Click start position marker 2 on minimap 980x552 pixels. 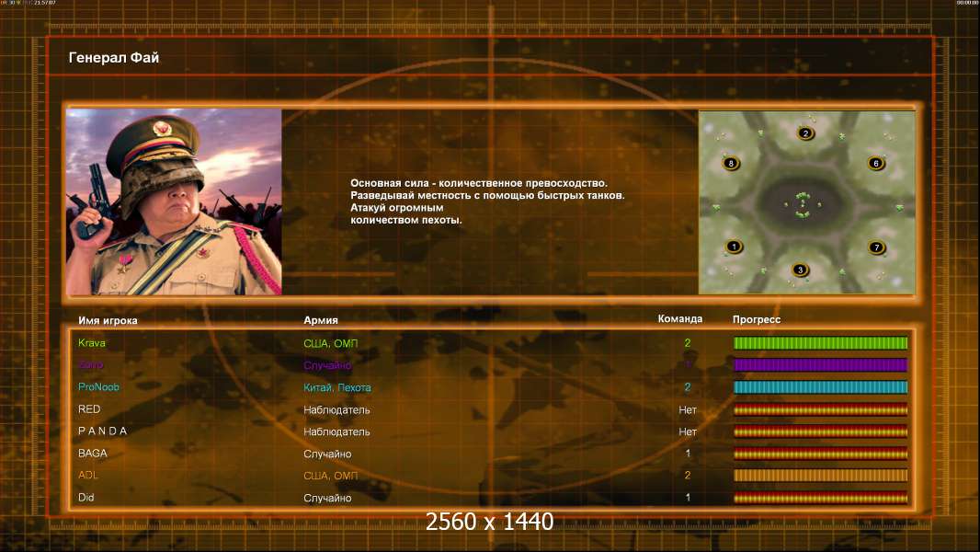(805, 133)
